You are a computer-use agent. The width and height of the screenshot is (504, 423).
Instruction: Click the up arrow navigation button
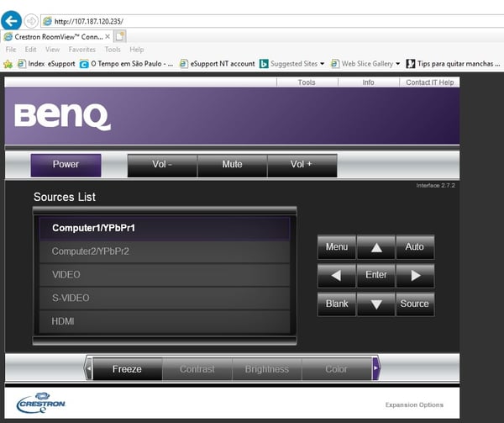point(376,247)
